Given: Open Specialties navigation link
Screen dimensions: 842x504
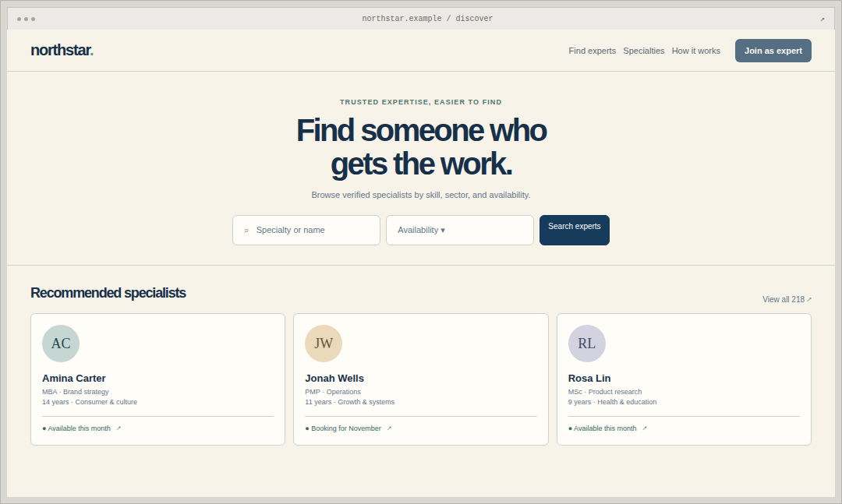Looking at the screenshot, I should [x=643, y=51].
